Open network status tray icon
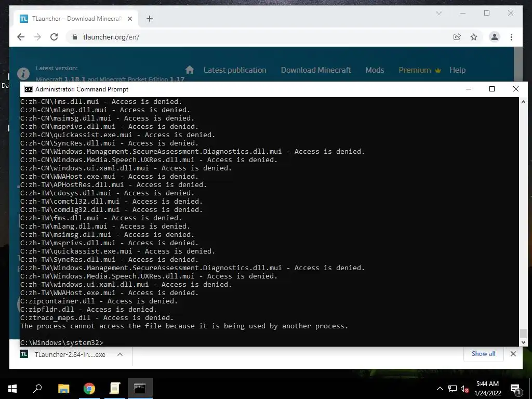The image size is (532, 399). pyautogui.click(x=453, y=389)
